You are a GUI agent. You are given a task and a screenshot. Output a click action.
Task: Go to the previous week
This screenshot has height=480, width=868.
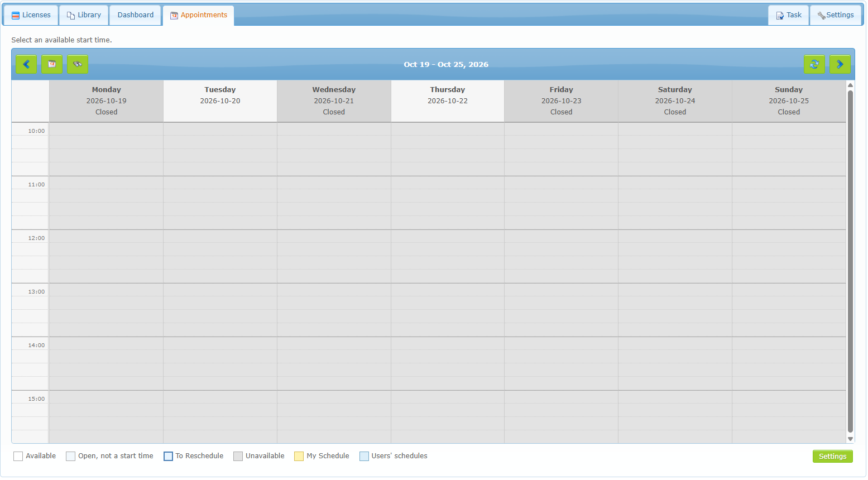pyautogui.click(x=26, y=64)
